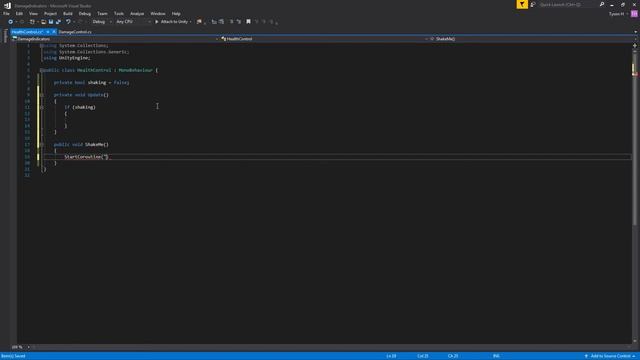
Task: Open the View menu
Action: pyautogui.click(x=33, y=14)
